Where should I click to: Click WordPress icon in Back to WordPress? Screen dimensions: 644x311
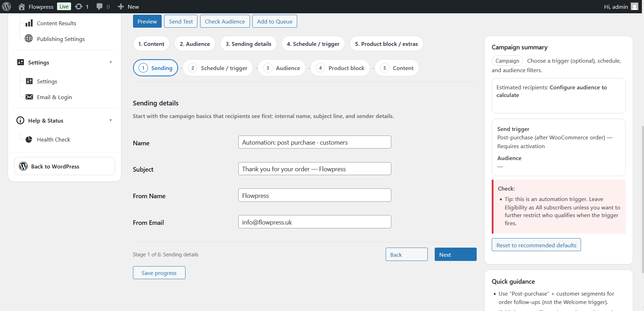[23, 166]
